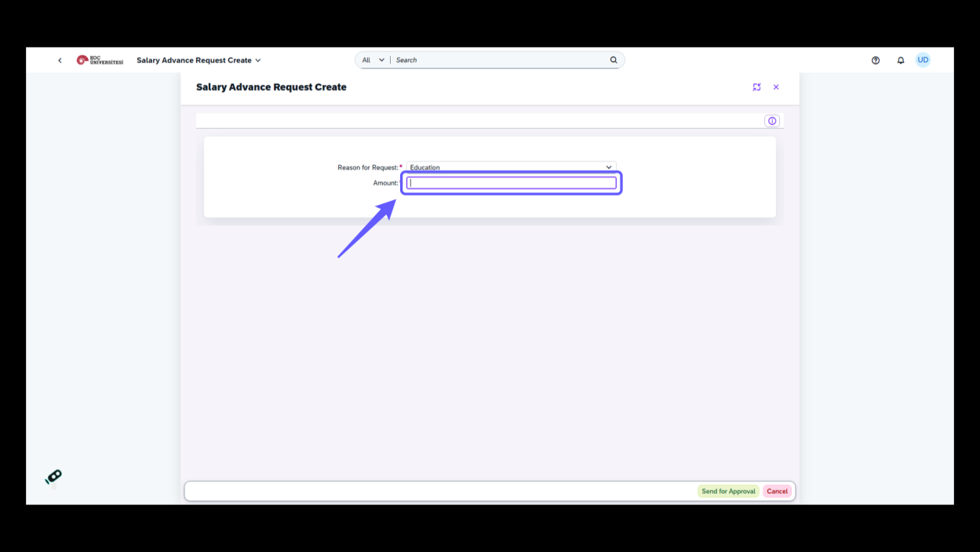Close the Salary Advance Request Create dialog
This screenshot has height=552, width=980.
(776, 87)
